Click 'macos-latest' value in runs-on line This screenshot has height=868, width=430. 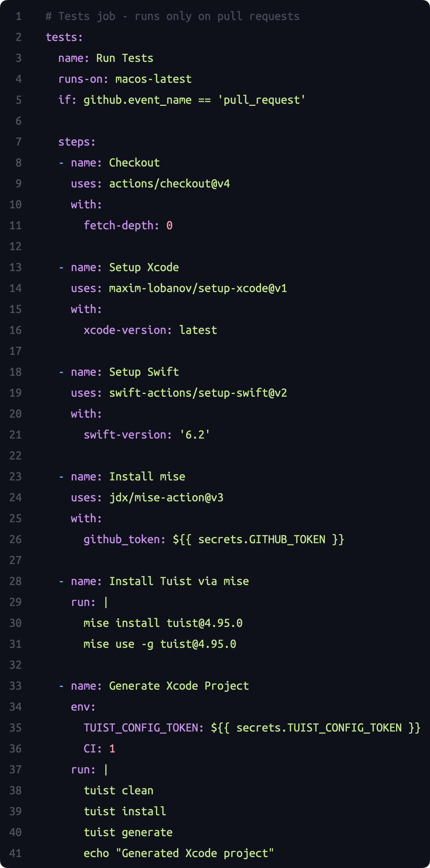(153, 79)
